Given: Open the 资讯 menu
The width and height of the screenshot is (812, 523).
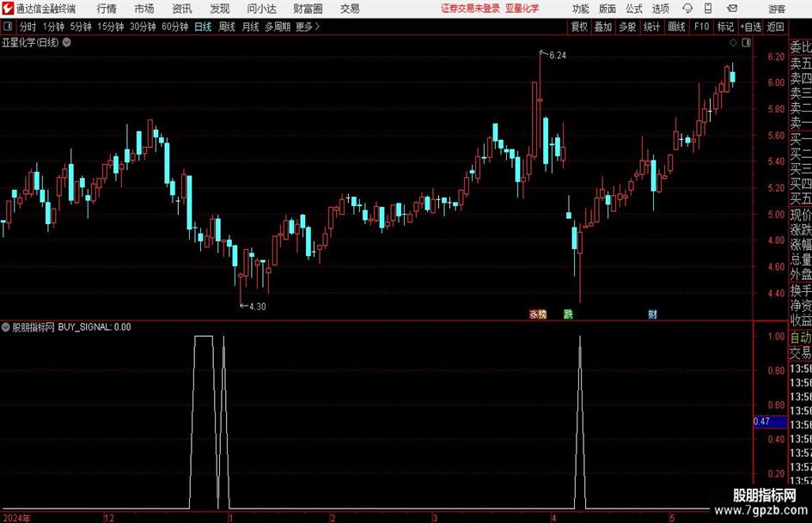Looking at the screenshot, I should pos(182,9).
